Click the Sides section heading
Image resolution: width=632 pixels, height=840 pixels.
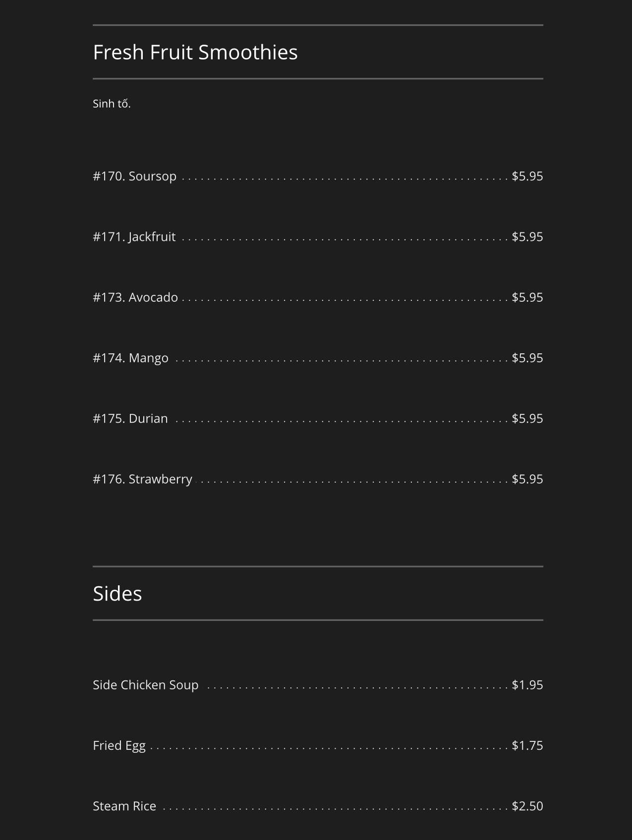point(117,594)
